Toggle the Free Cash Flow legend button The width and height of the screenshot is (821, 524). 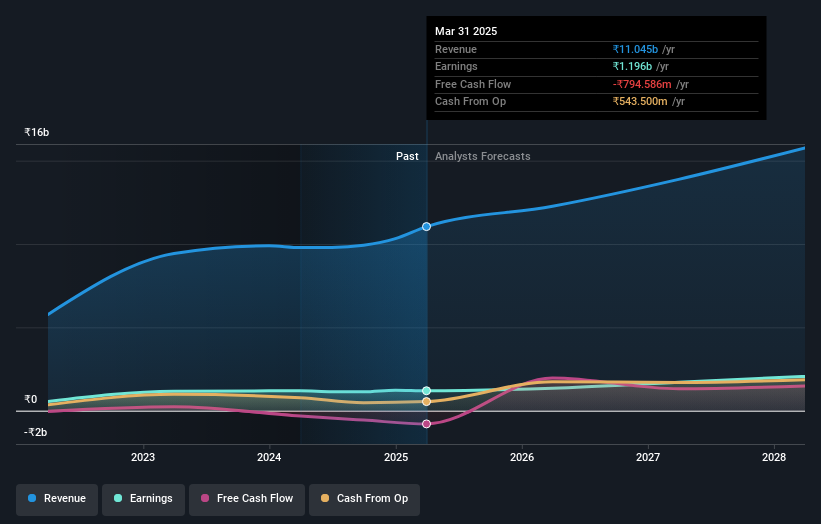tap(247, 499)
